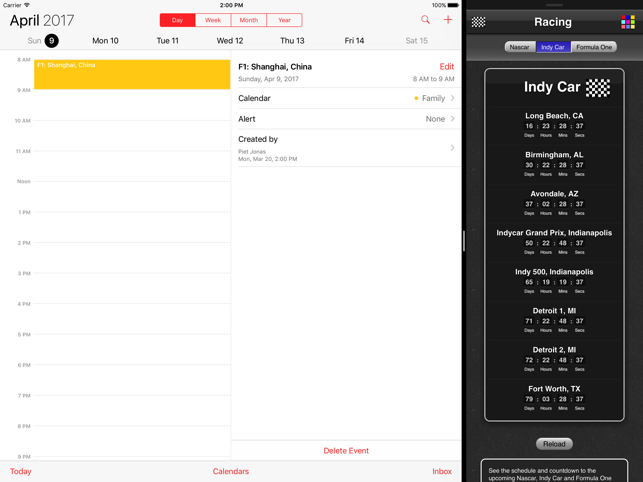The image size is (643, 482).
Task: Select Mon 10 in week strip
Action: (x=105, y=41)
